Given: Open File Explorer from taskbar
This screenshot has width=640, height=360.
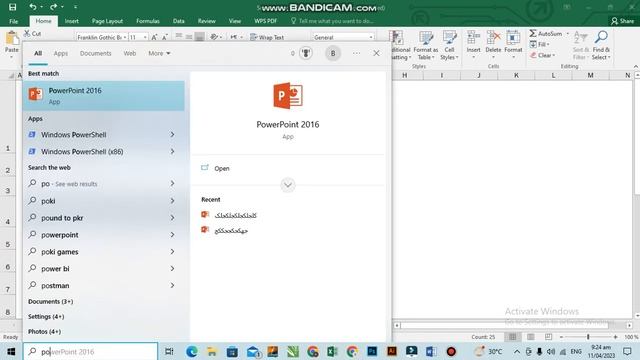Looking at the screenshot, I should pos(212,351).
